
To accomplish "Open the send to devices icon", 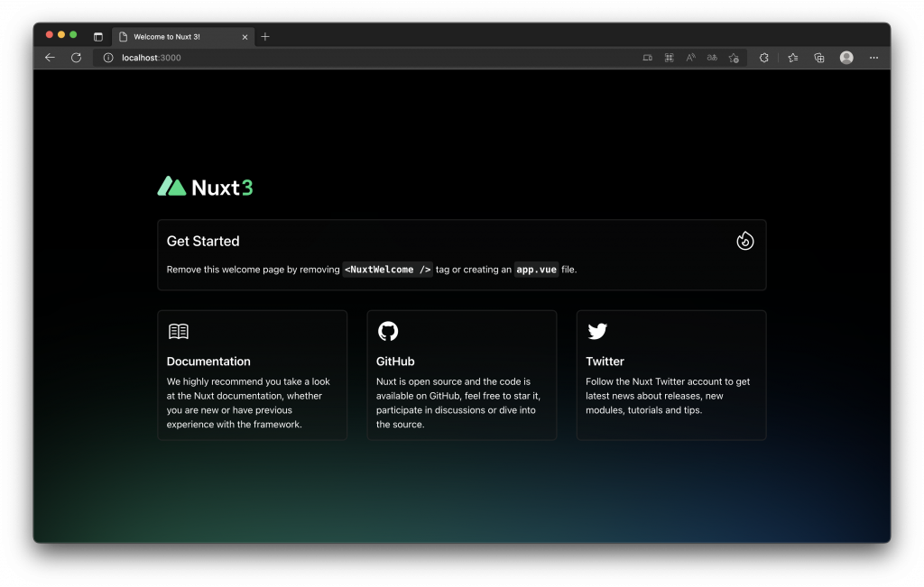I will (648, 58).
